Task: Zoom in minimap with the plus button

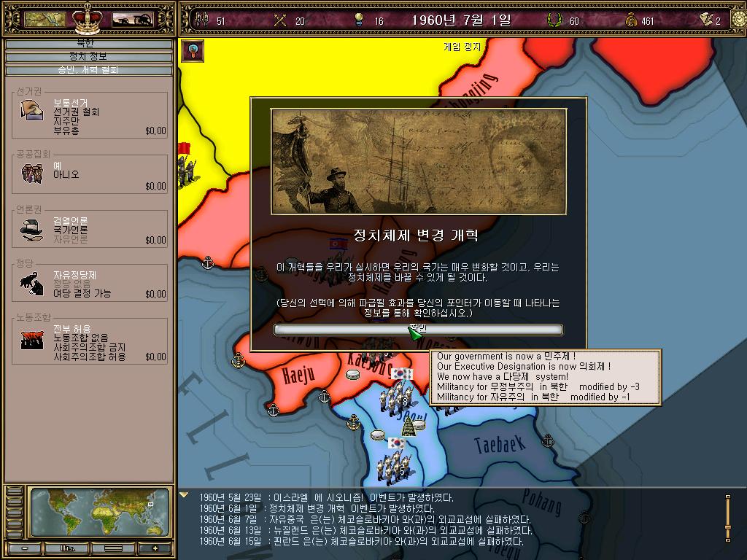Action: pyautogui.click(x=155, y=548)
